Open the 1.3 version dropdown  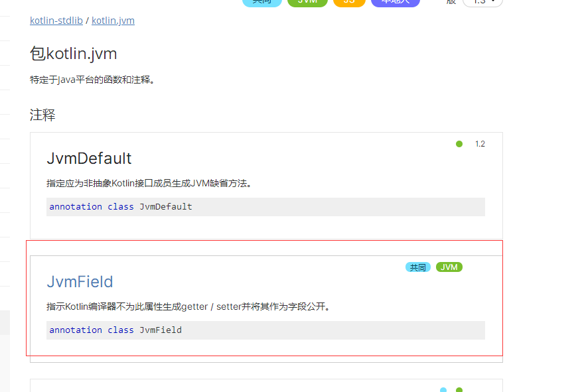point(483,2)
